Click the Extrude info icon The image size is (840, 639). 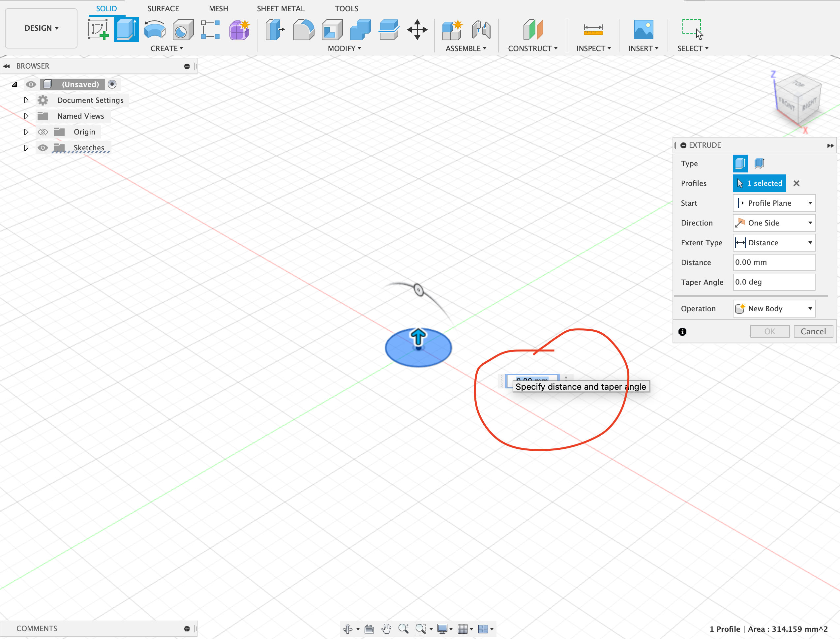682,332
